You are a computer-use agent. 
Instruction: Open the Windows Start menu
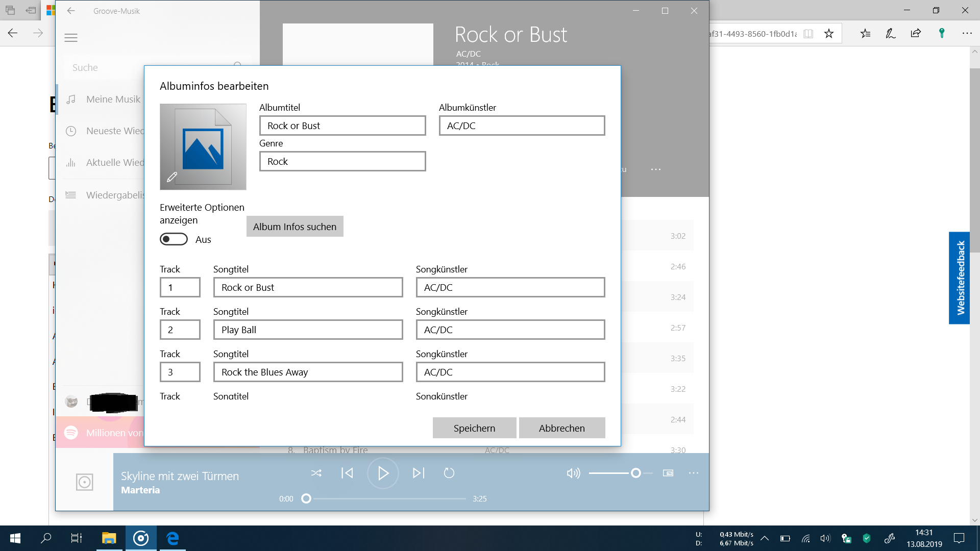point(15,538)
